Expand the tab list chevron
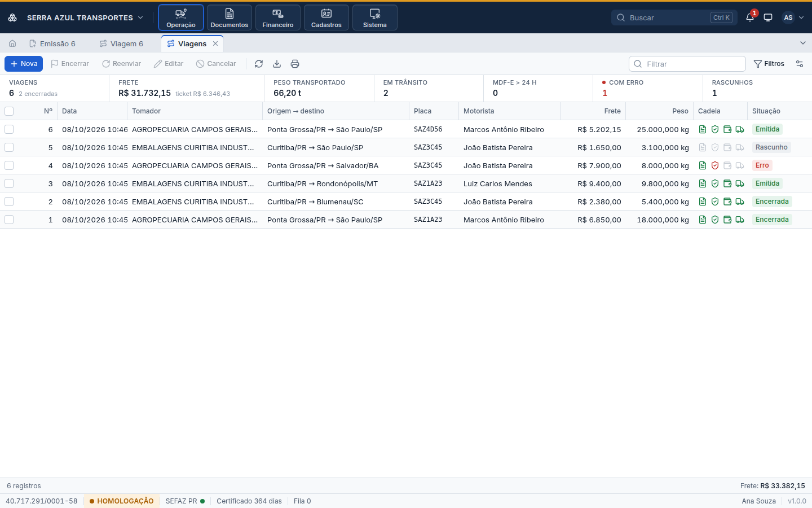This screenshot has width=812, height=508. coord(803,43)
